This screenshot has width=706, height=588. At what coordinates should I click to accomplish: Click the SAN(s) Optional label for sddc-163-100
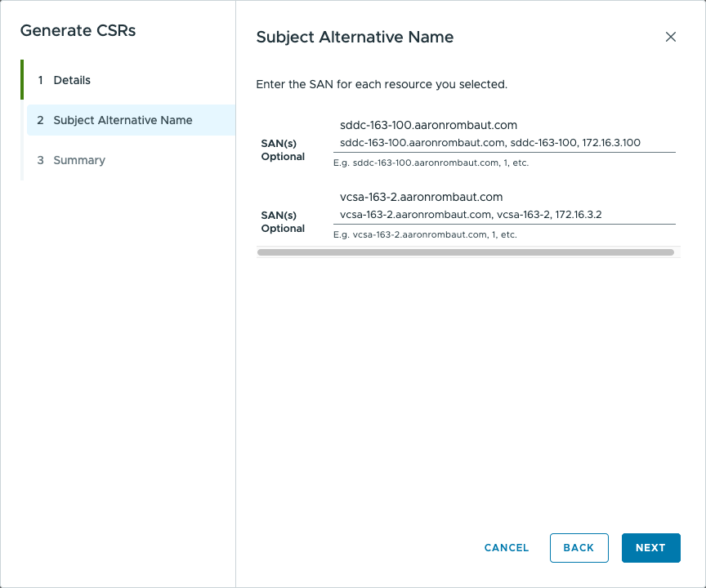click(283, 149)
